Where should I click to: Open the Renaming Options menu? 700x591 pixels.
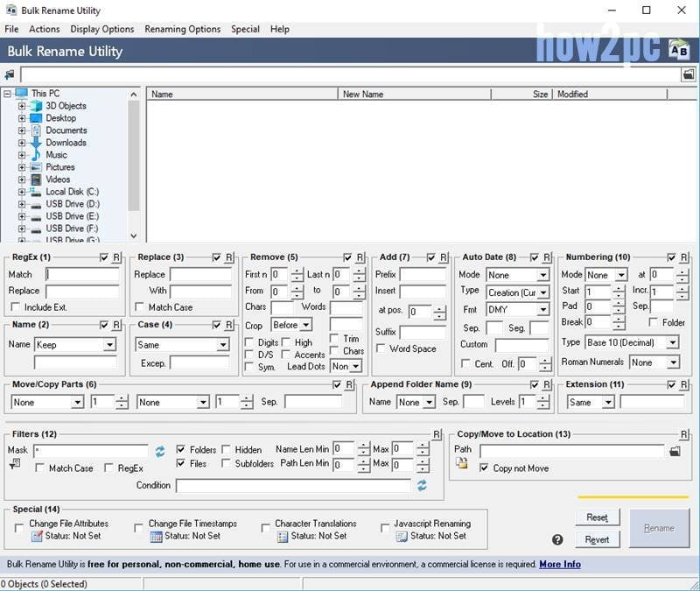(183, 29)
